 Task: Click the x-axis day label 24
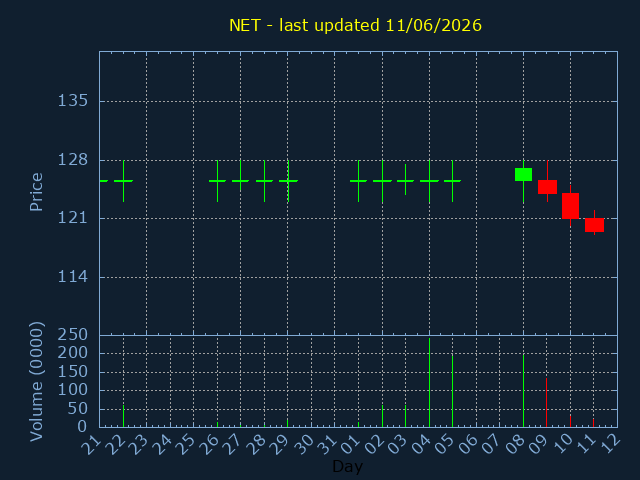tap(162, 445)
